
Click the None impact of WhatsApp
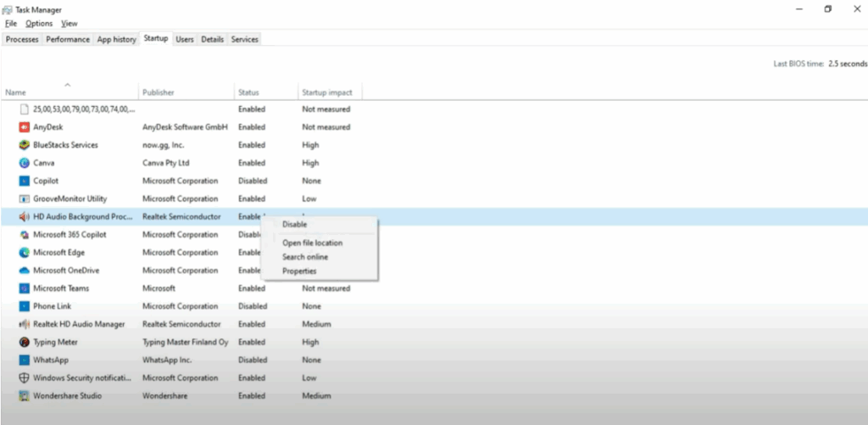(312, 361)
